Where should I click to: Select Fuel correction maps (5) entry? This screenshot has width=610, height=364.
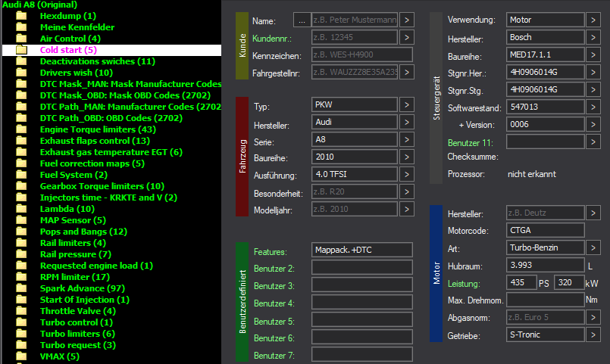coord(92,163)
